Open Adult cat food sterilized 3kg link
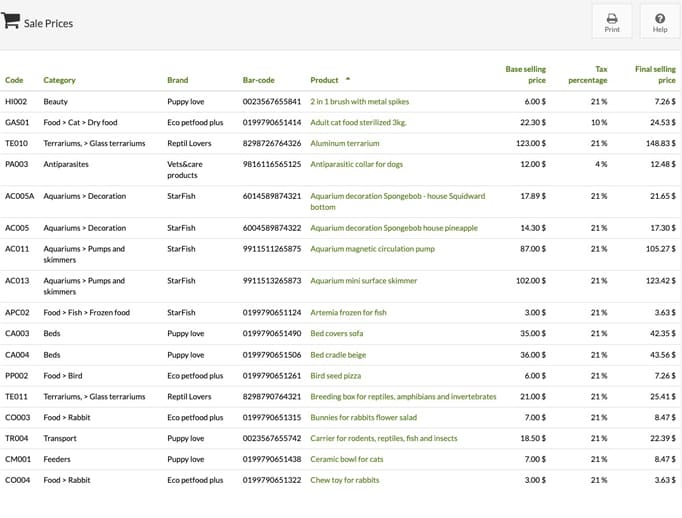682x518 pixels. [x=358, y=122]
